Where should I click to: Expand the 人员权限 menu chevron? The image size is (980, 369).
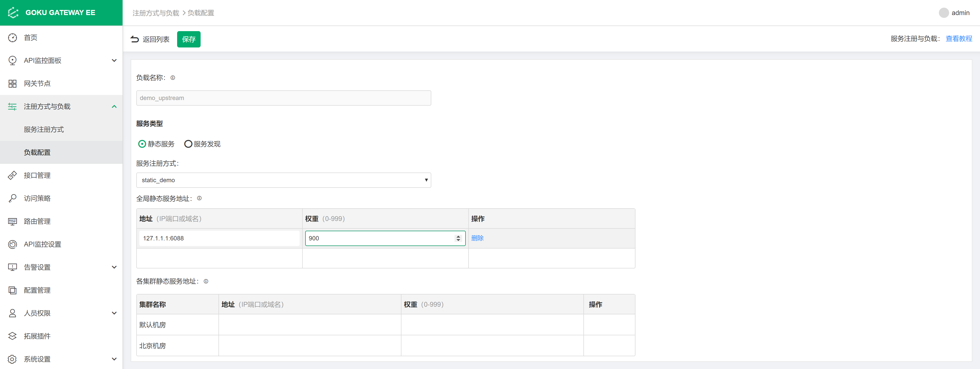click(114, 313)
